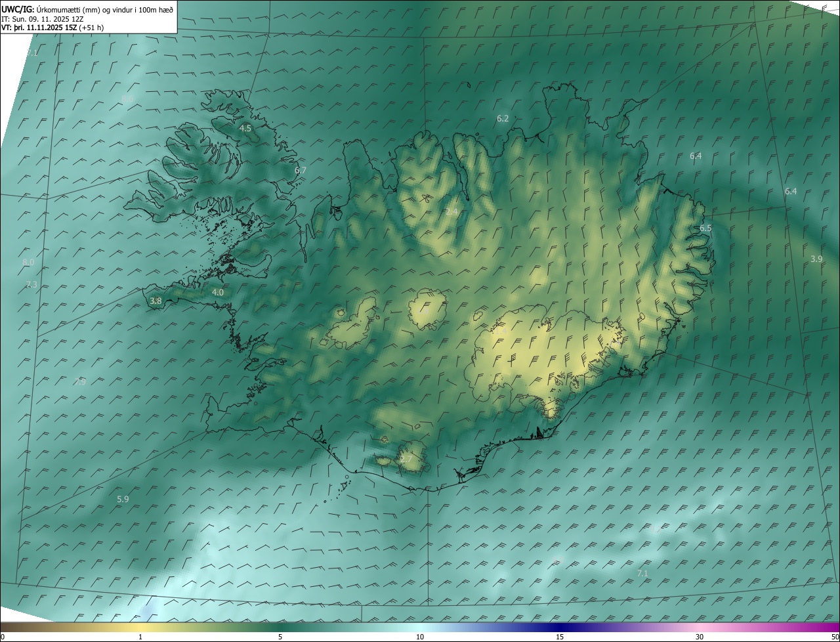Select the 8.0 value label over the ocean

click(x=28, y=262)
